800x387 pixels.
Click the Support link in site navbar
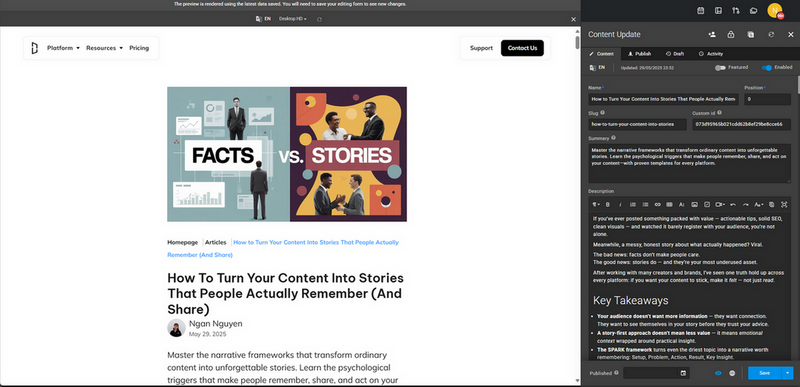click(481, 48)
